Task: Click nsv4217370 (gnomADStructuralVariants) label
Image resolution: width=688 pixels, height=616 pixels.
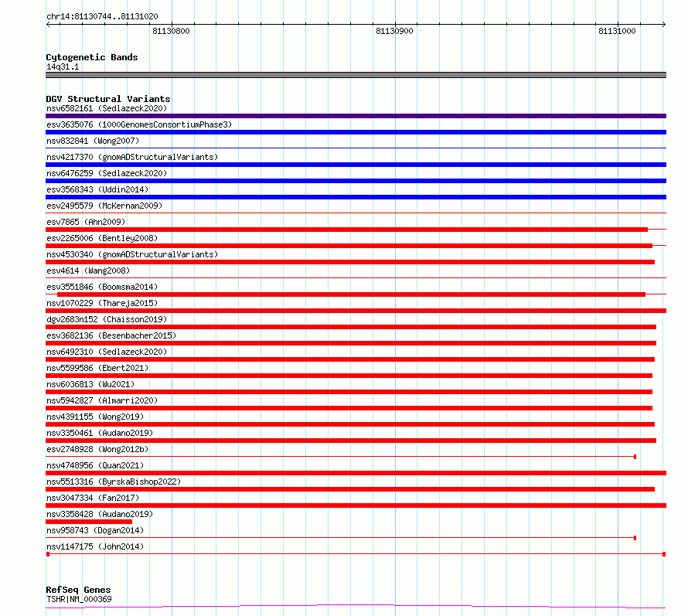Action: pos(132,157)
